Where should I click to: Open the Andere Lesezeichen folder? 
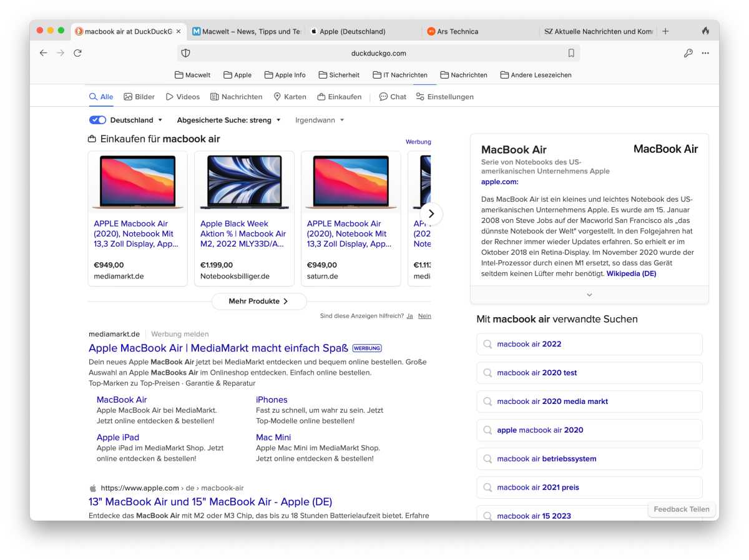(536, 75)
